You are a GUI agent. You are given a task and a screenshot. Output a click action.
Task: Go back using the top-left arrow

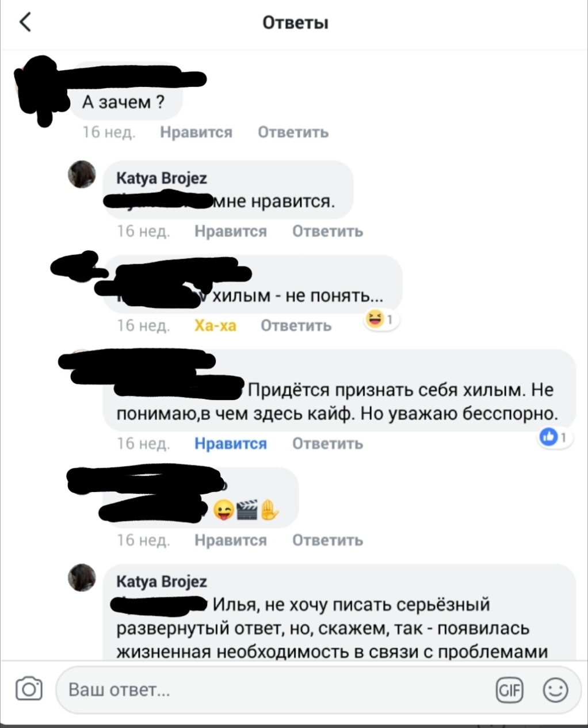pos(25,22)
